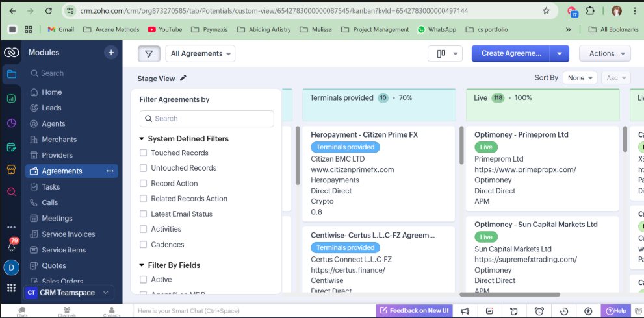
Task: Check the Untouched Records filter
Action: click(x=144, y=168)
